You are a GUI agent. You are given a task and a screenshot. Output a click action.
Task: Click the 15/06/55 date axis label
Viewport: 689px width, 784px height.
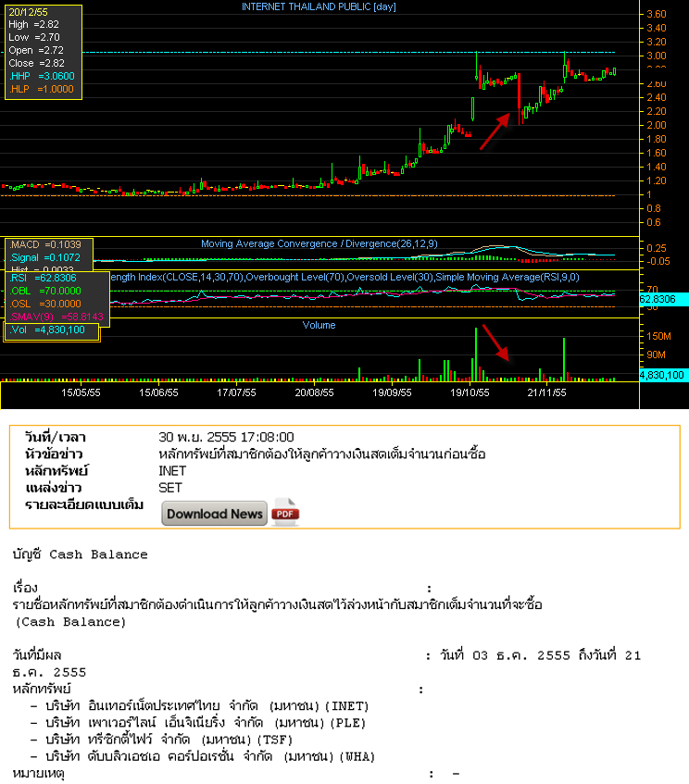point(158,392)
